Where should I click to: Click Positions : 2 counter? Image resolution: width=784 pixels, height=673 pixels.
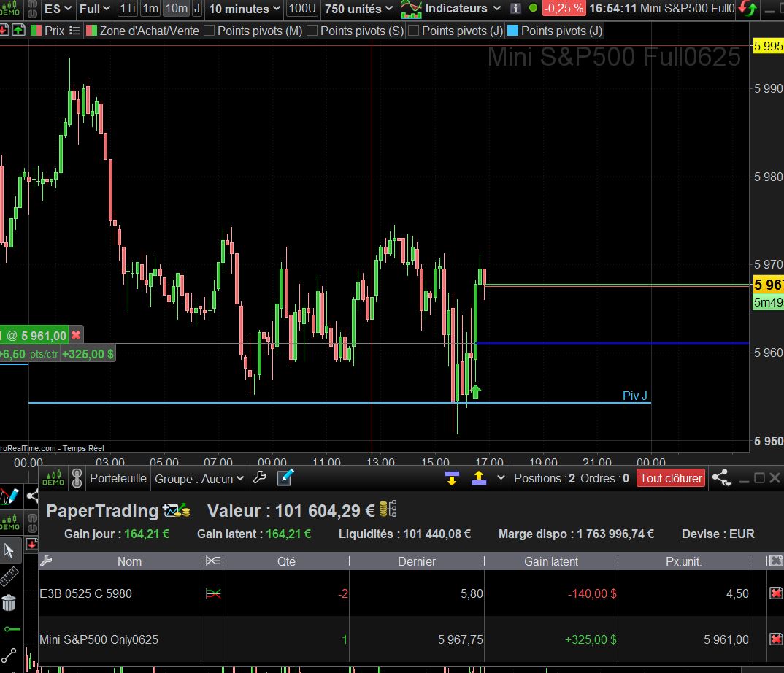(544, 478)
